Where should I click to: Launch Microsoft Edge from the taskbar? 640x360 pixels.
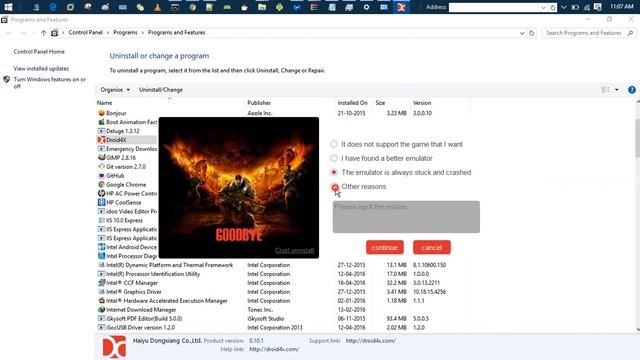[x=53, y=7]
